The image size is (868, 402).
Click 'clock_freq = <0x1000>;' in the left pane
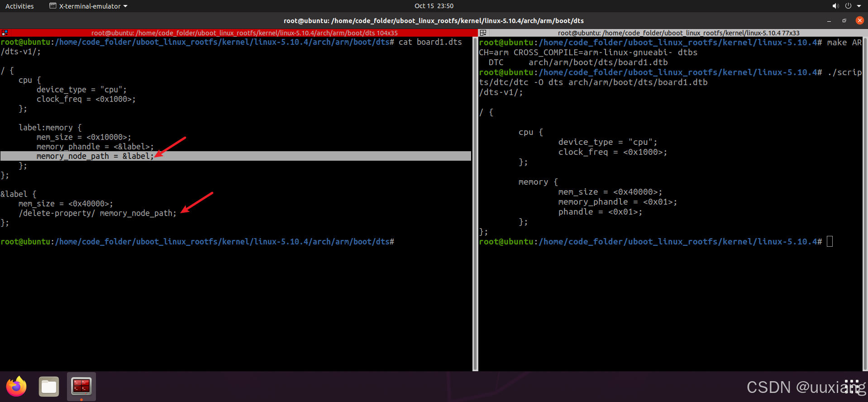86,99
